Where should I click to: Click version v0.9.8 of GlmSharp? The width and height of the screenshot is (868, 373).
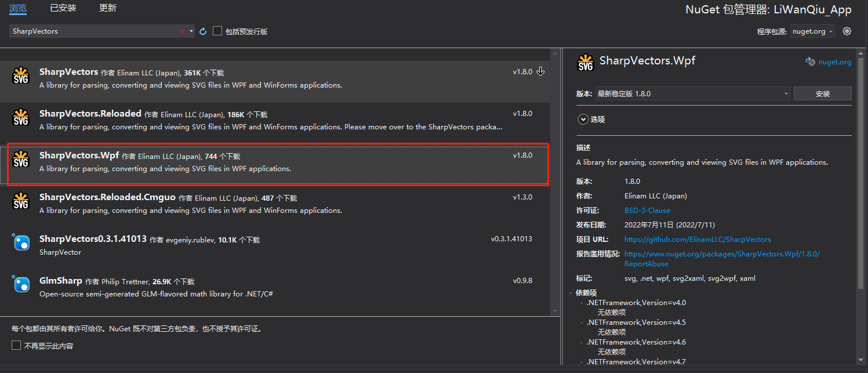(x=522, y=281)
